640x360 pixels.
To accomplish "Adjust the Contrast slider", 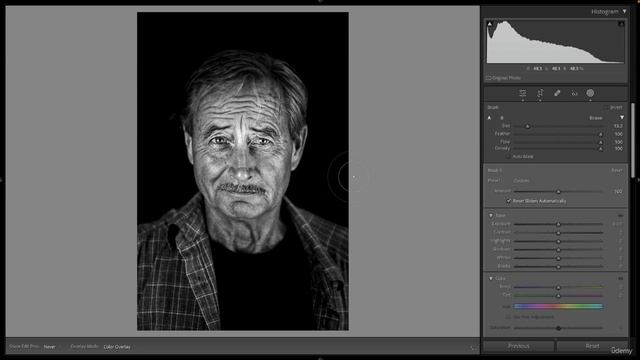I will click(558, 233).
